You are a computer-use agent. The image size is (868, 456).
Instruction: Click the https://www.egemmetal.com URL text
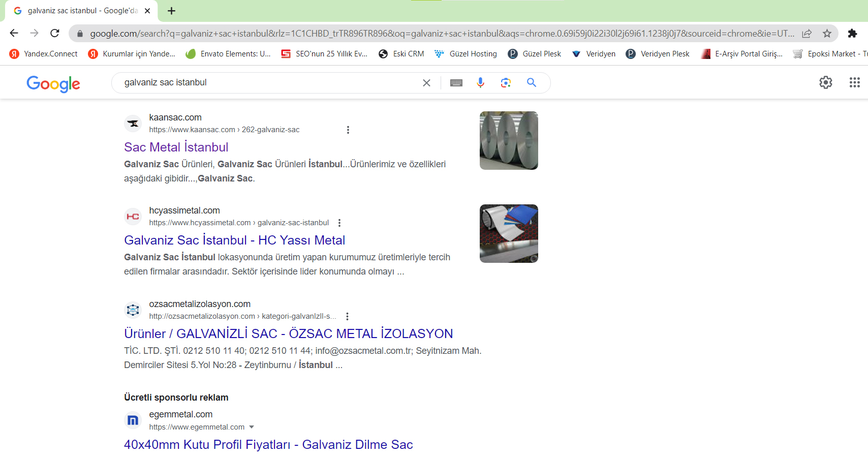[197, 427]
